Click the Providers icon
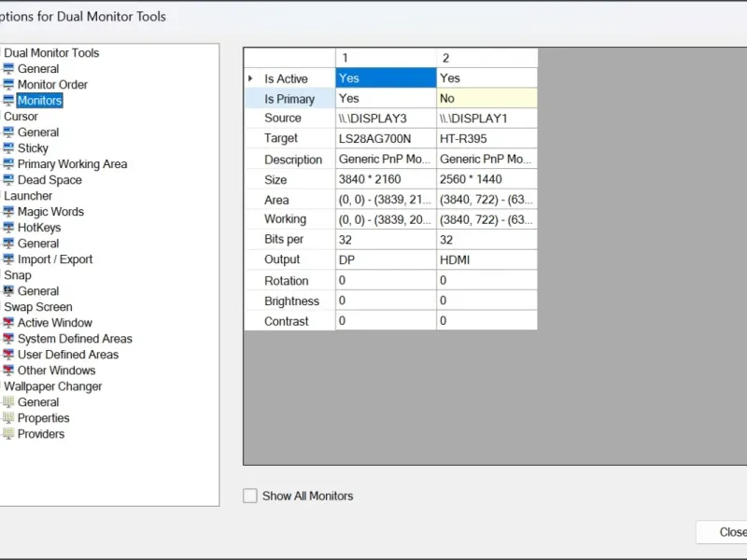This screenshot has height=560, width=747. click(x=8, y=434)
